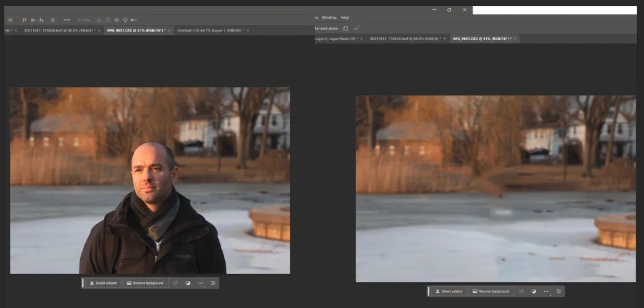Image resolution: width=644 pixels, height=308 pixels.
Task: Click the adjustment layer half-circle icon under the portrait
Action: 188,283
